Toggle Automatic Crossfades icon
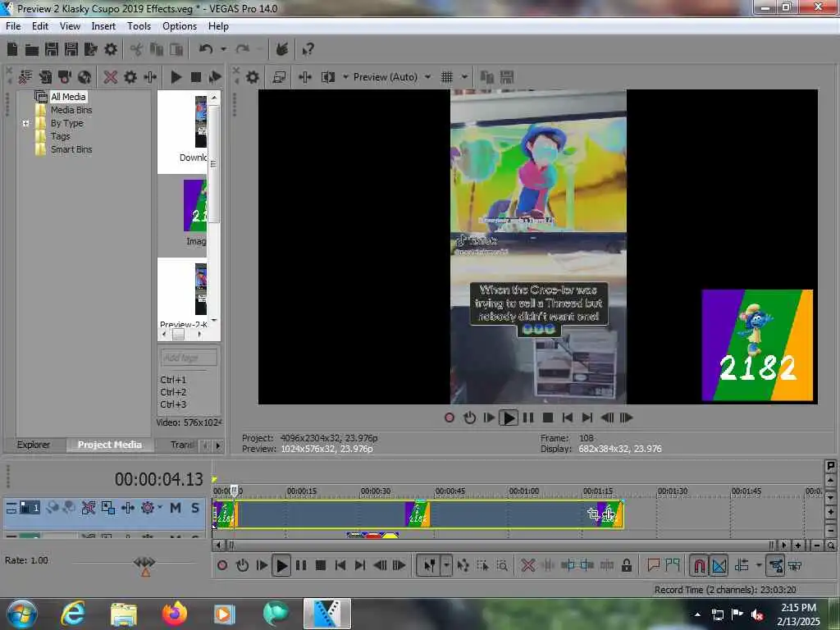Screen dimensions: 840x630 (719, 565)
